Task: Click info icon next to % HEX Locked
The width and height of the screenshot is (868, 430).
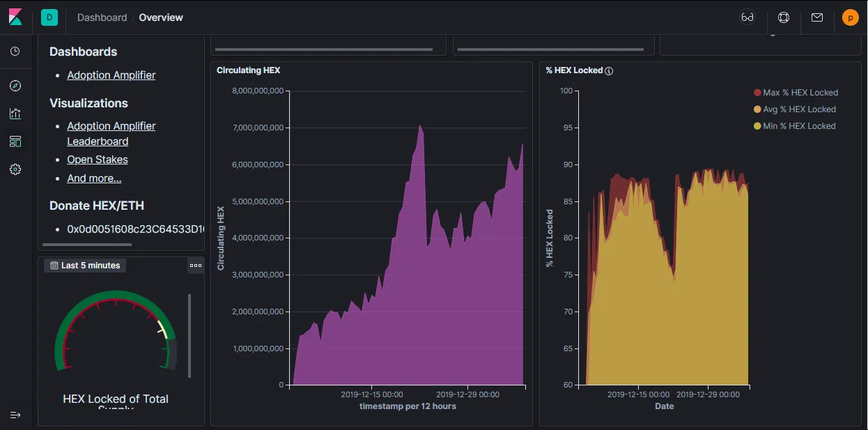Action: pyautogui.click(x=609, y=71)
